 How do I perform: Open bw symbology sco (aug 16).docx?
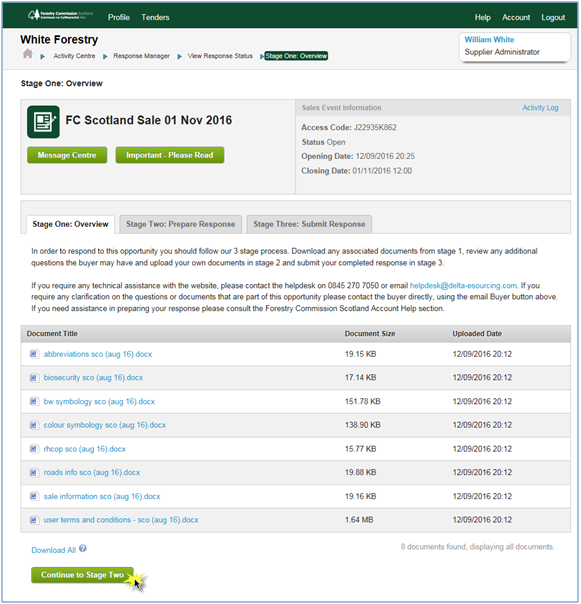click(x=99, y=401)
